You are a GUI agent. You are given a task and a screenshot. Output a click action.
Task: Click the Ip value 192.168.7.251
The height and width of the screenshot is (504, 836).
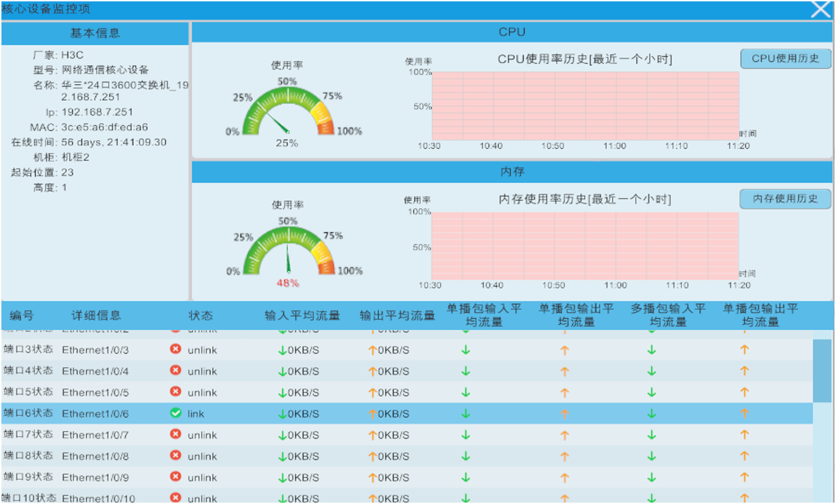pyautogui.click(x=97, y=112)
